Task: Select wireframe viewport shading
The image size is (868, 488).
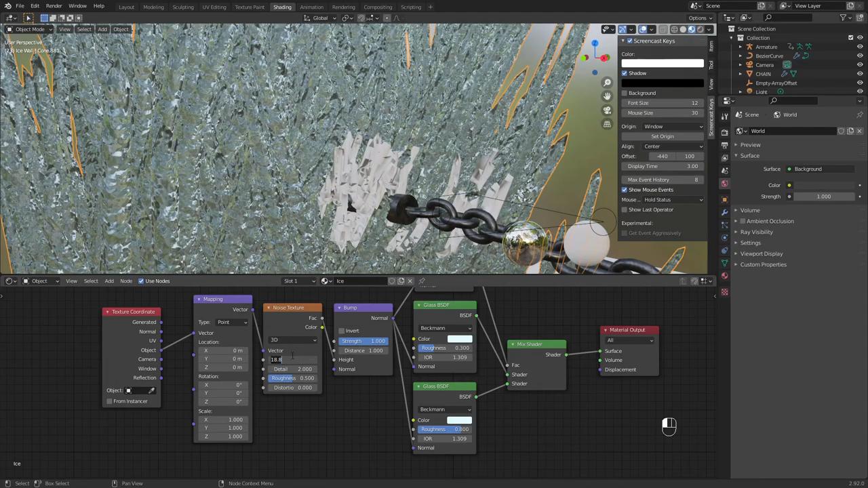Action: 674,29
